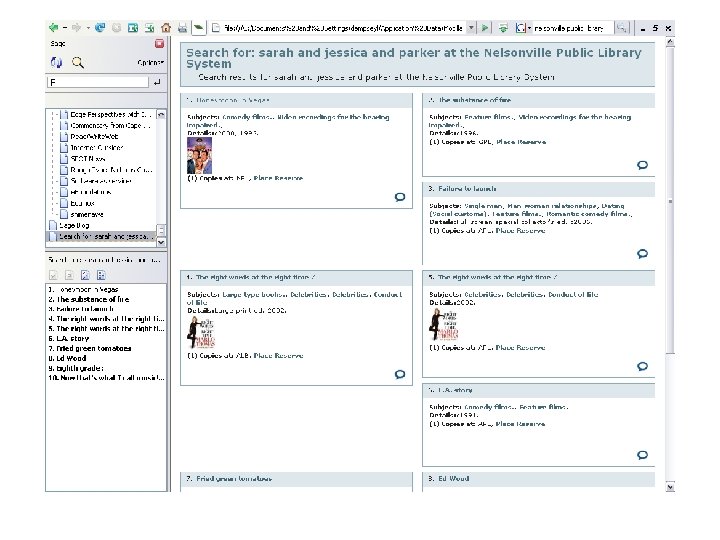Screen dimensions: 720x540
Task: Open the address bar history dropdown
Action: (x=471, y=28)
